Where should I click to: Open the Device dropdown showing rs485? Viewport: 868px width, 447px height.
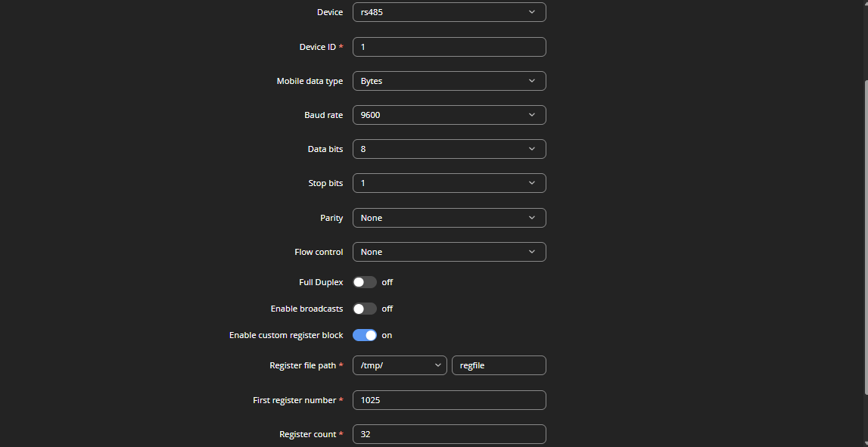pyautogui.click(x=449, y=12)
